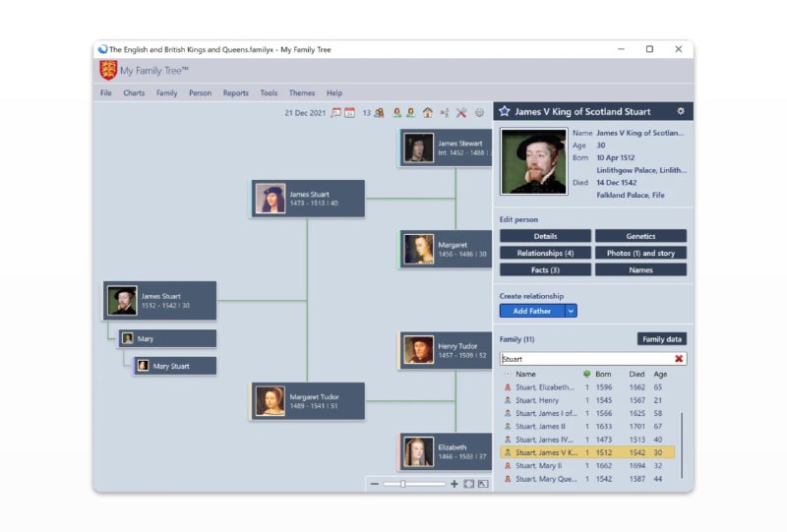Click the relationship path icon in toolbar
Screen dimensions: 787x532
point(445,113)
